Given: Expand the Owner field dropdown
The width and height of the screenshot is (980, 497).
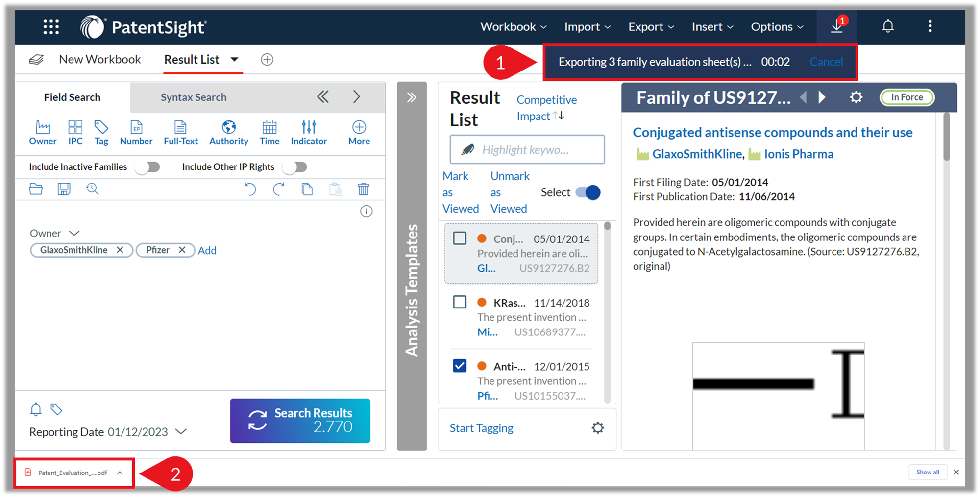Looking at the screenshot, I should pos(74,233).
